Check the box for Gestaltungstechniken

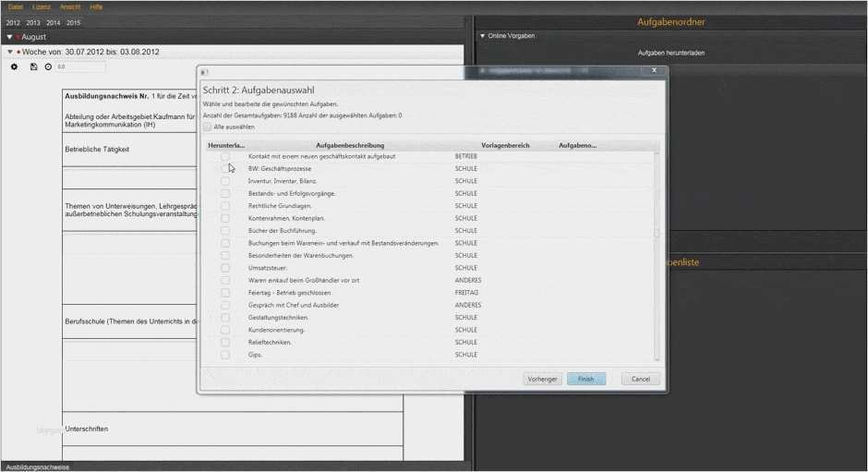(225, 318)
